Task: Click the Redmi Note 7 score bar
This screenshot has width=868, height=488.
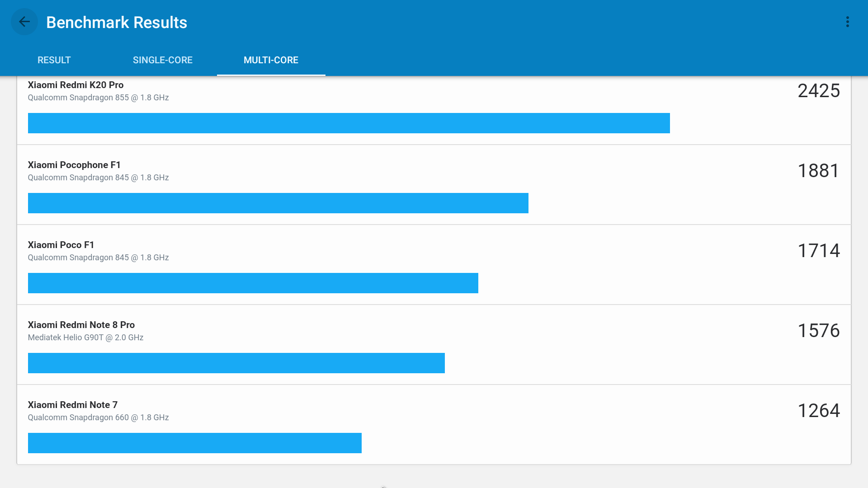Action: [x=194, y=443]
